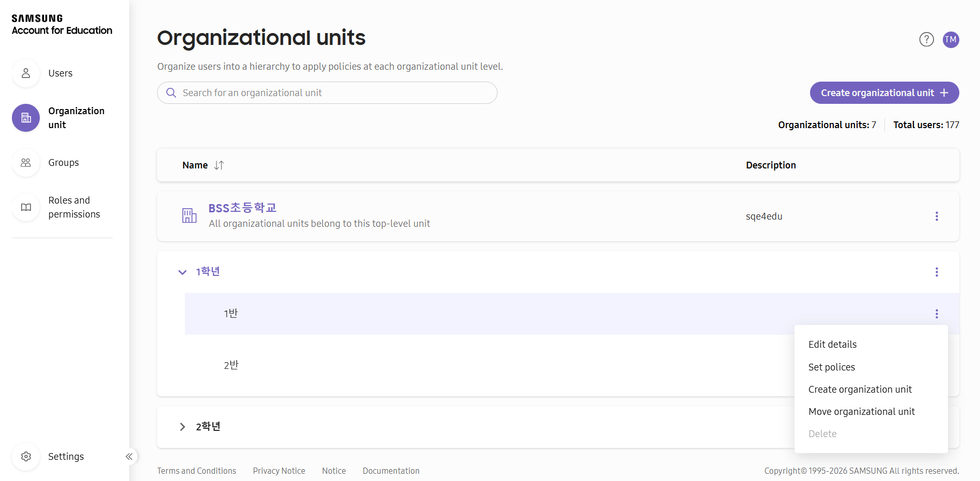Click the Users label in sidebar
Screen dimensions: 980x481
(x=60, y=73)
